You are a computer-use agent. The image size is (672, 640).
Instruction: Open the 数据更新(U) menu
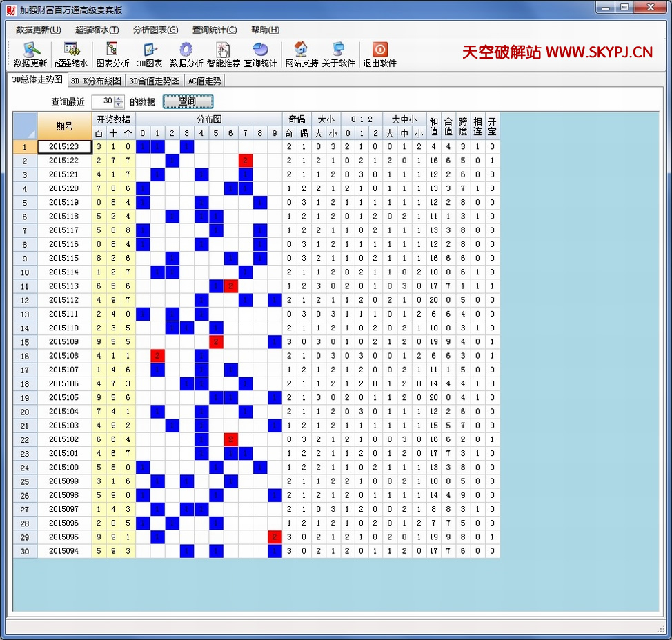(x=38, y=30)
